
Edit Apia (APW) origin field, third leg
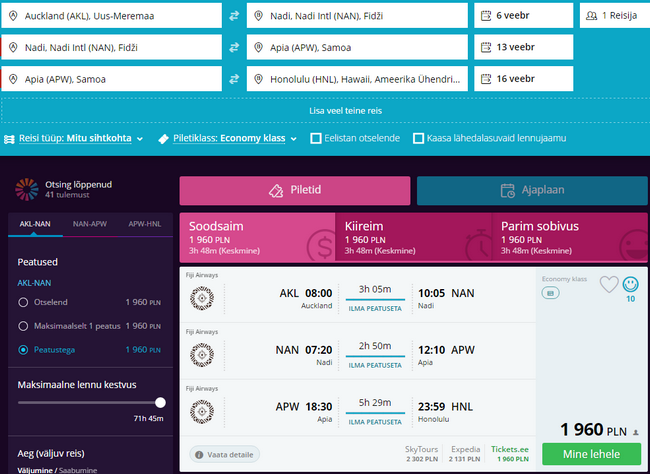[x=112, y=79]
